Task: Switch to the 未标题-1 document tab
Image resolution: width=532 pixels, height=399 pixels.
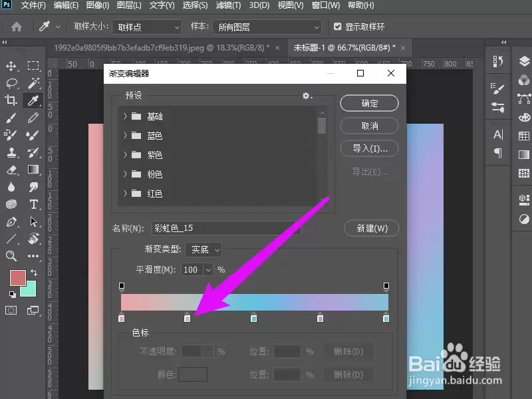Action: (x=344, y=48)
